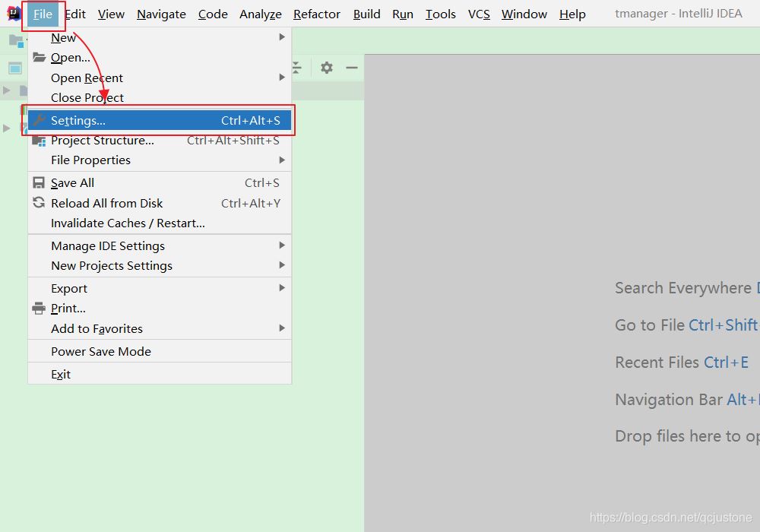Click the folder icon next to Open
760x532 pixels.
[39, 58]
